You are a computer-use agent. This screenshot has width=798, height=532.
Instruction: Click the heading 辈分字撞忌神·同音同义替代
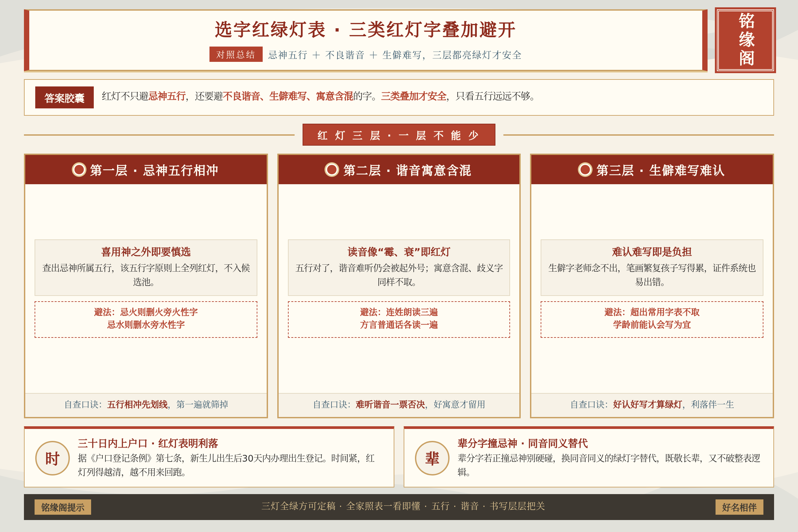point(522,443)
